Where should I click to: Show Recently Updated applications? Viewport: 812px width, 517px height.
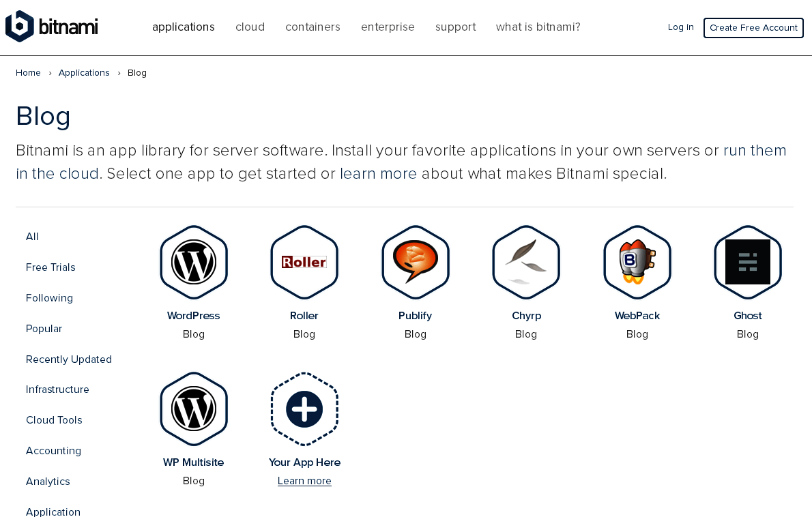pos(69,359)
